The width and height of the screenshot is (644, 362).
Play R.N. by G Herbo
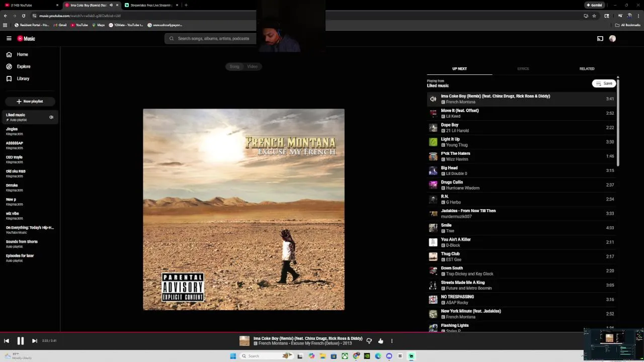(x=522, y=199)
